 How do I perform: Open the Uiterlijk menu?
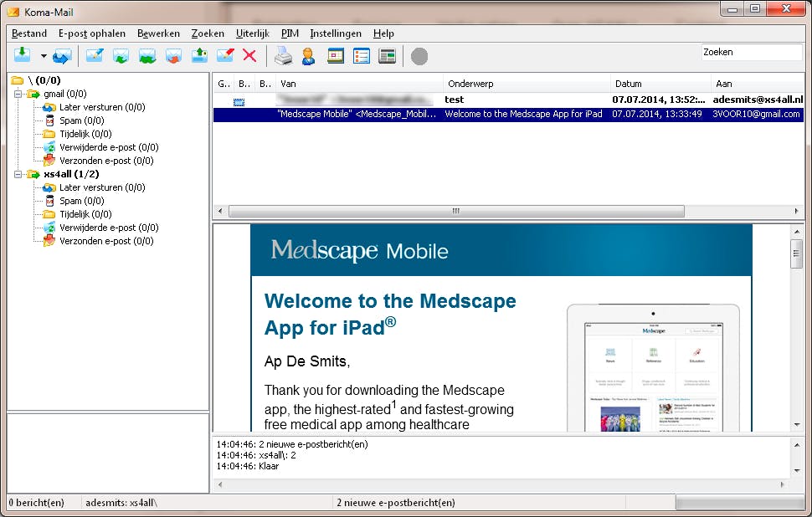point(253,33)
